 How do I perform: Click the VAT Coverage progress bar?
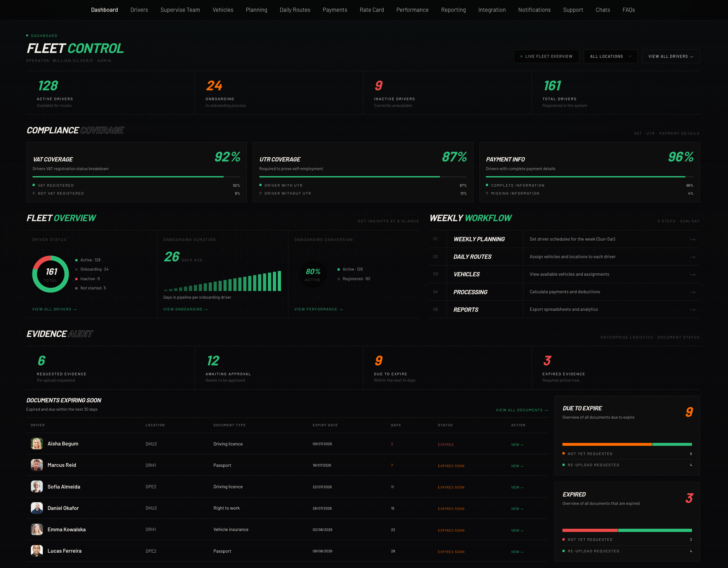point(136,177)
